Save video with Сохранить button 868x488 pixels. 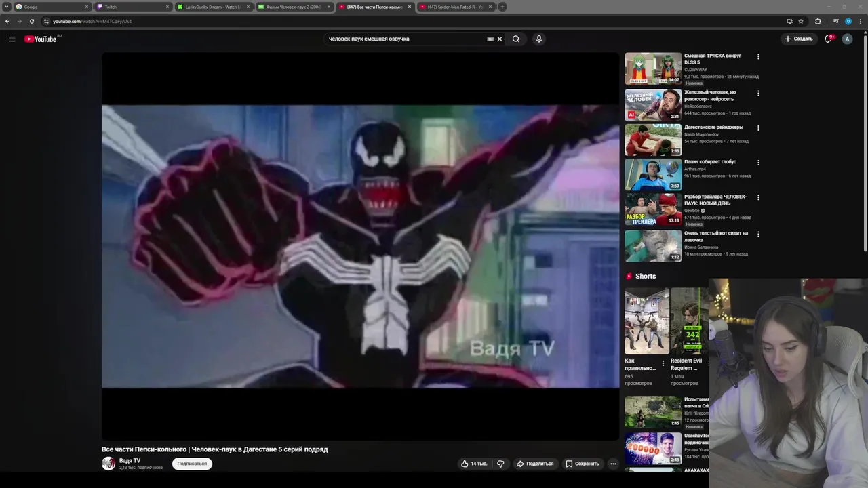pyautogui.click(x=583, y=464)
